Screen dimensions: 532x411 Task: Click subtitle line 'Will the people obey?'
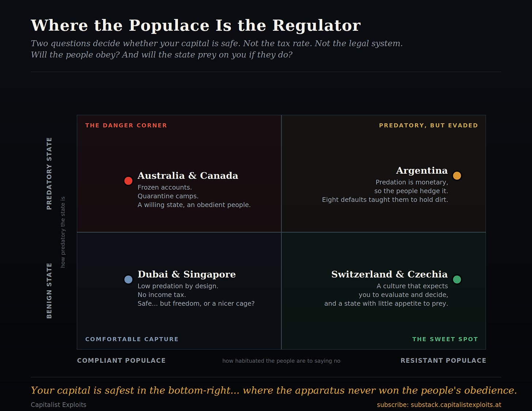pos(161,55)
